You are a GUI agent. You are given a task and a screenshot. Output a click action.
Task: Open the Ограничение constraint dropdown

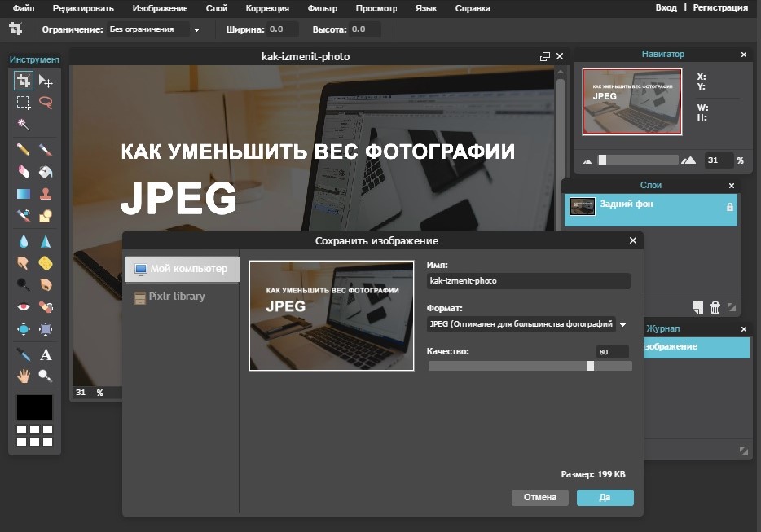(196, 29)
